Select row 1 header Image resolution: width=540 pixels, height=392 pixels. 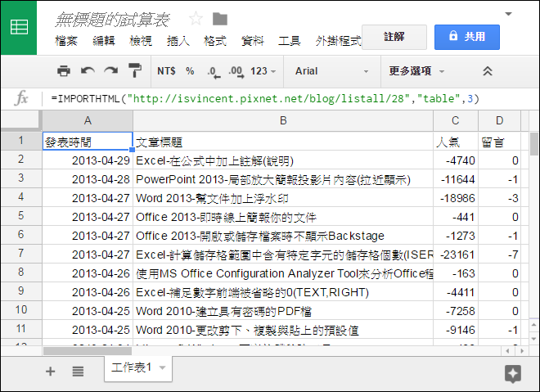(21, 141)
